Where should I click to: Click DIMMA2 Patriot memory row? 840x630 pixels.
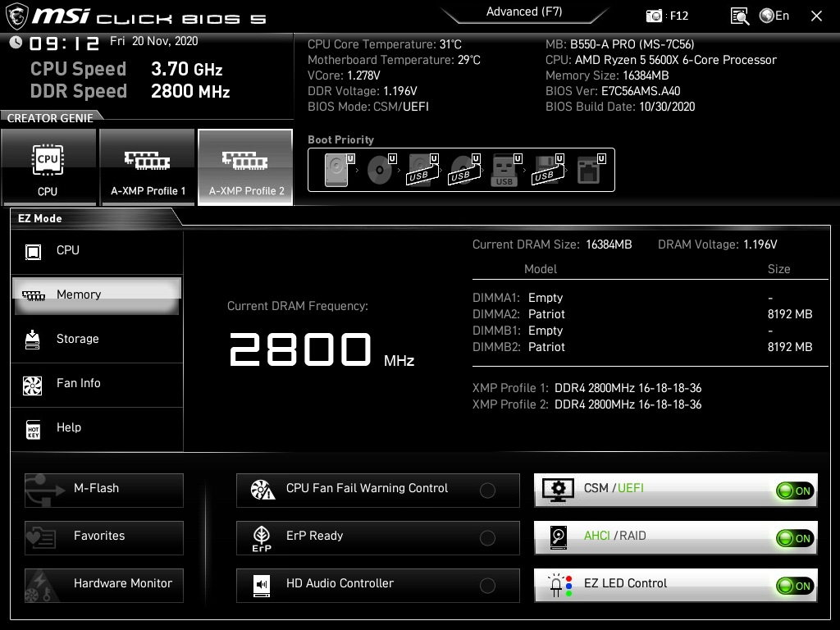point(642,314)
